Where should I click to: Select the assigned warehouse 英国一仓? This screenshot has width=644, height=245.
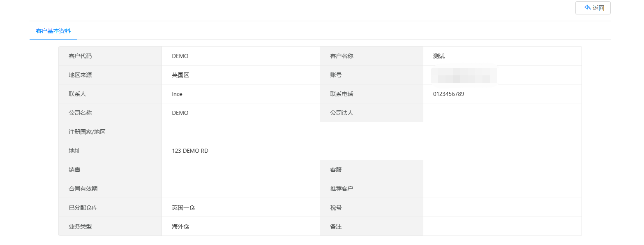tap(183, 208)
